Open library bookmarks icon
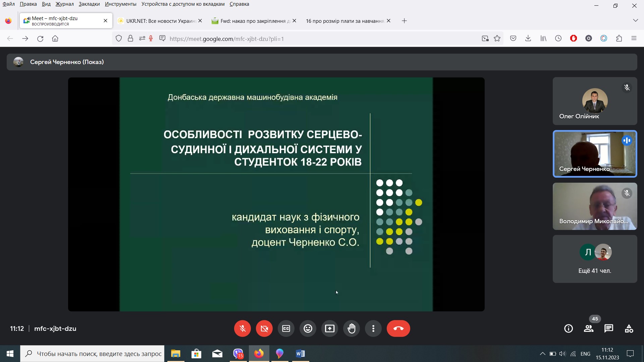The height and width of the screenshot is (362, 644). point(543,39)
